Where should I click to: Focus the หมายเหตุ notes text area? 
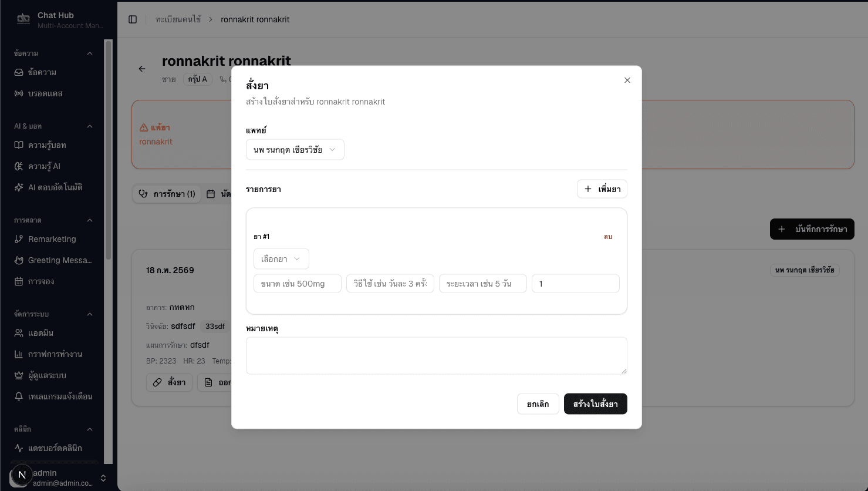[436, 355]
